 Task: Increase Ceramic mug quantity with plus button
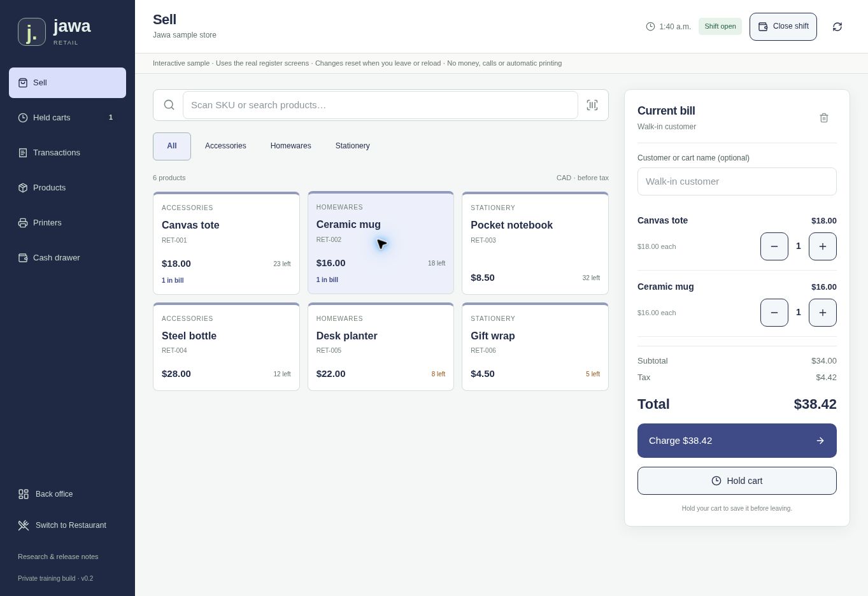(x=823, y=313)
